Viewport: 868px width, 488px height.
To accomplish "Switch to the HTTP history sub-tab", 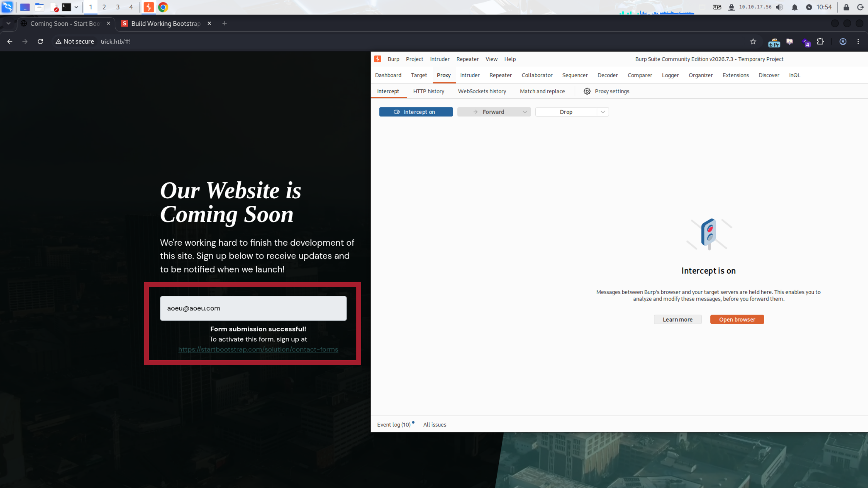I will click(429, 91).
